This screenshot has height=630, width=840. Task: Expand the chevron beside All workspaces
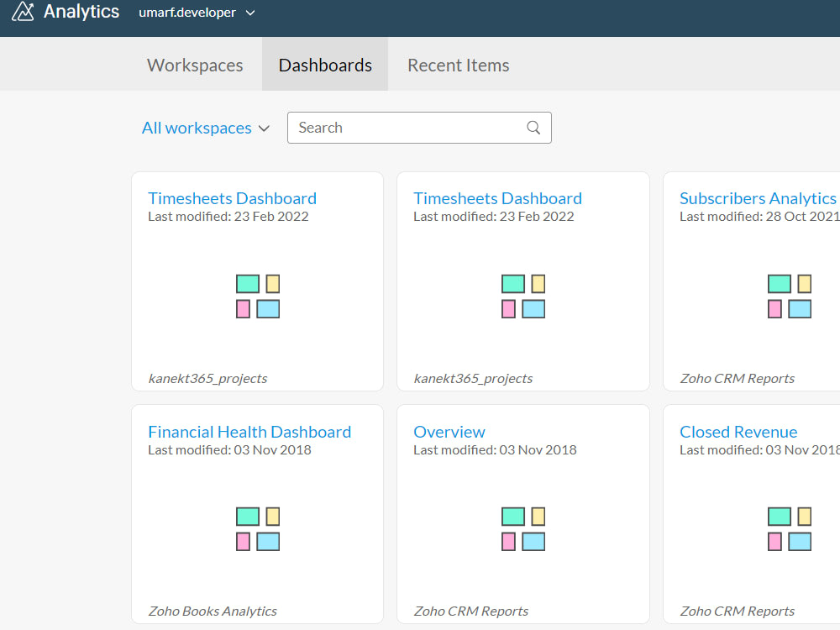tap(265, 129)
